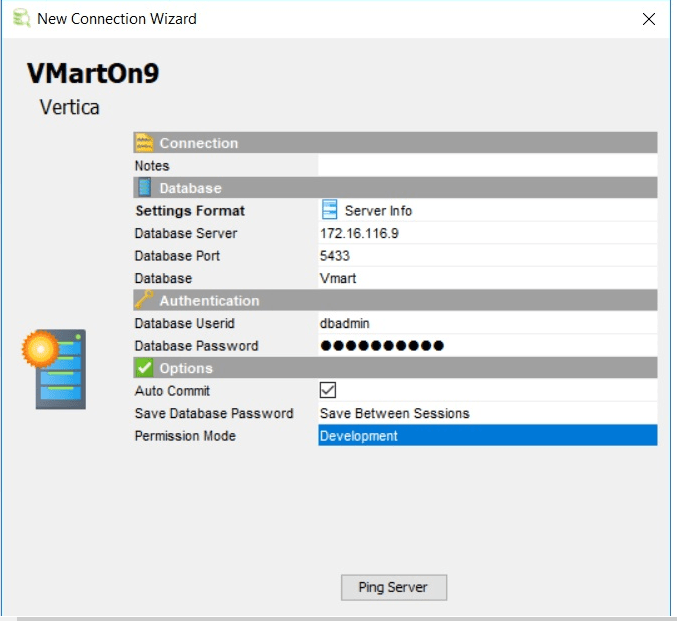Screen dimensions: 677x621
Task: Open the Permission Mode Development dropdown
Action: pyautogui.click(x=488, y=435)
